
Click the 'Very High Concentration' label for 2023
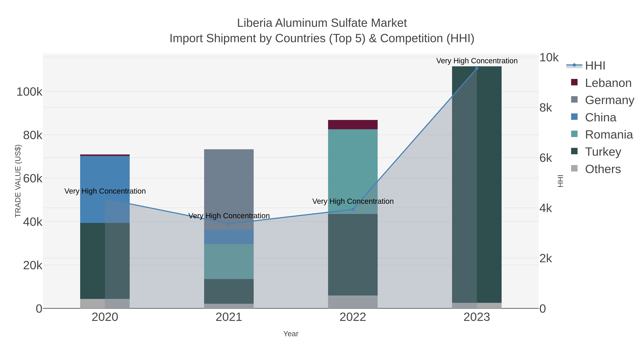coord(477,61)
